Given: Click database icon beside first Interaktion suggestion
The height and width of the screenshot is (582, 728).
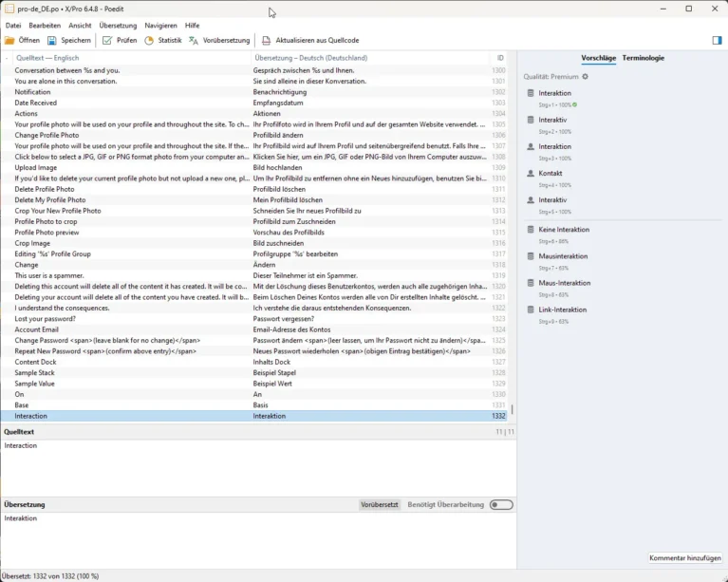Looking at the screenshot, I should [531, 93].
